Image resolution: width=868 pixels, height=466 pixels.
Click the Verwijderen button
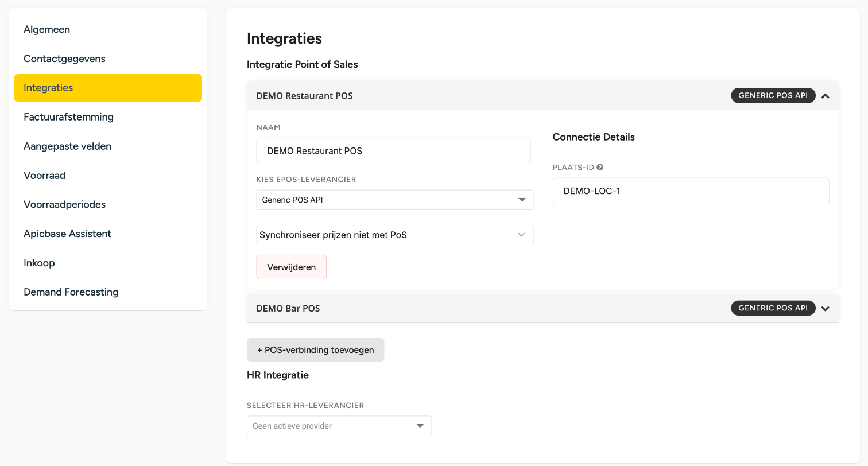tap(292, 267)
